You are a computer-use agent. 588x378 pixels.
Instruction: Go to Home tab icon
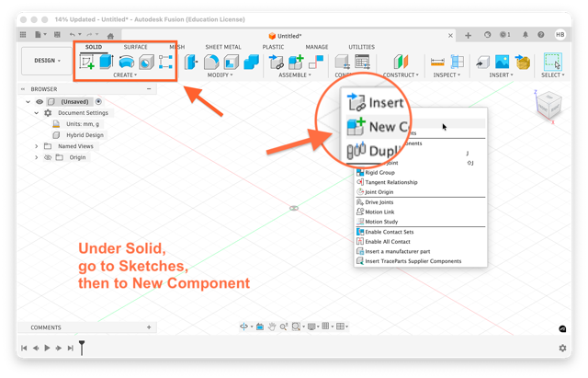coord(110,36)
